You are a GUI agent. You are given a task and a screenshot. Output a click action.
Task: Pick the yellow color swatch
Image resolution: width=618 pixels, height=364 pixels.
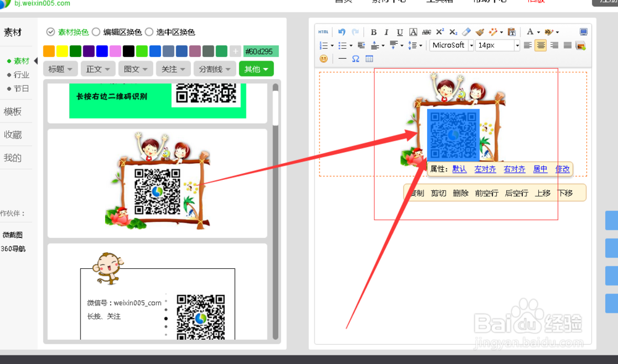click(62, 51)
